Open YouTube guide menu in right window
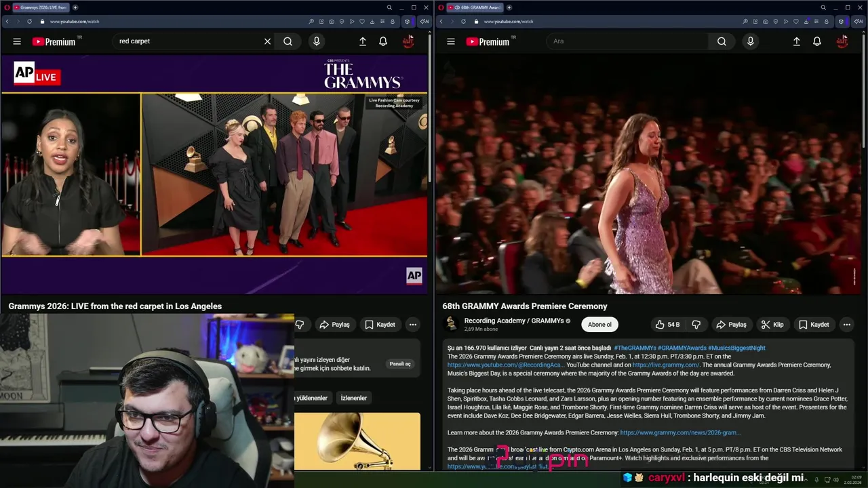Image resolution: width=868 pixels, height=488 pixels. [451, 41]
